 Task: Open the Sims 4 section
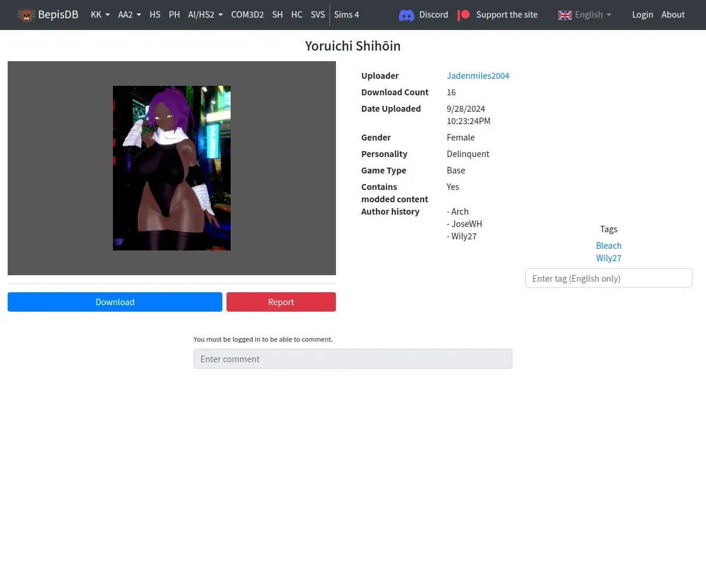tap(347, 15)
